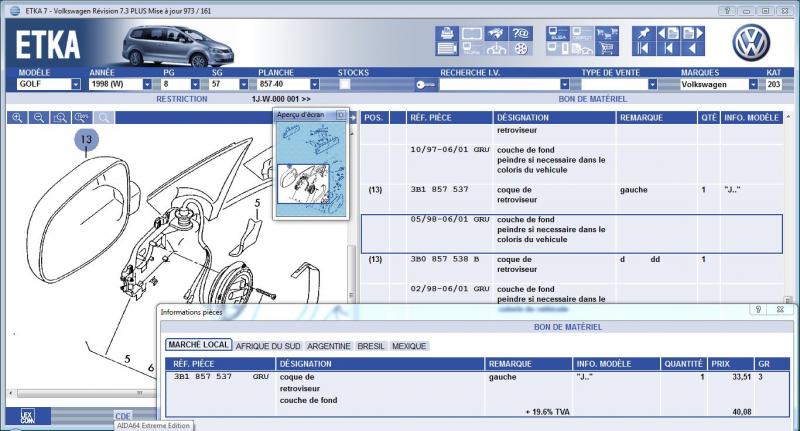
Task: Expand the PG dropdown showing 8
Action: point(195,84)
